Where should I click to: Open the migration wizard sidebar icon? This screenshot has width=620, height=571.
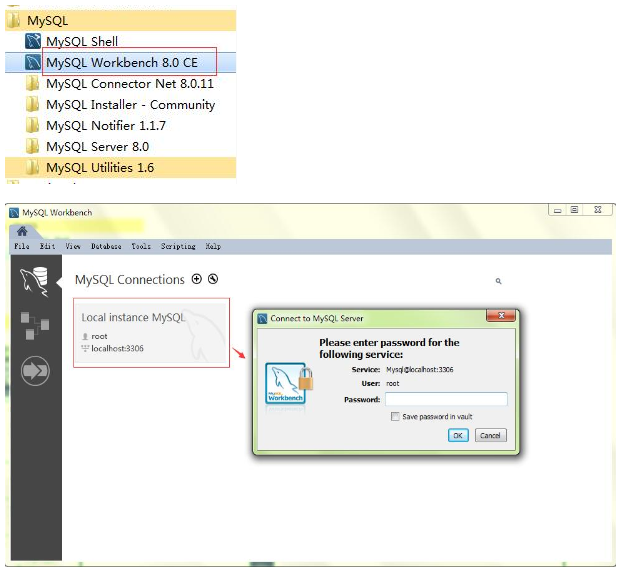click(35, 371)
